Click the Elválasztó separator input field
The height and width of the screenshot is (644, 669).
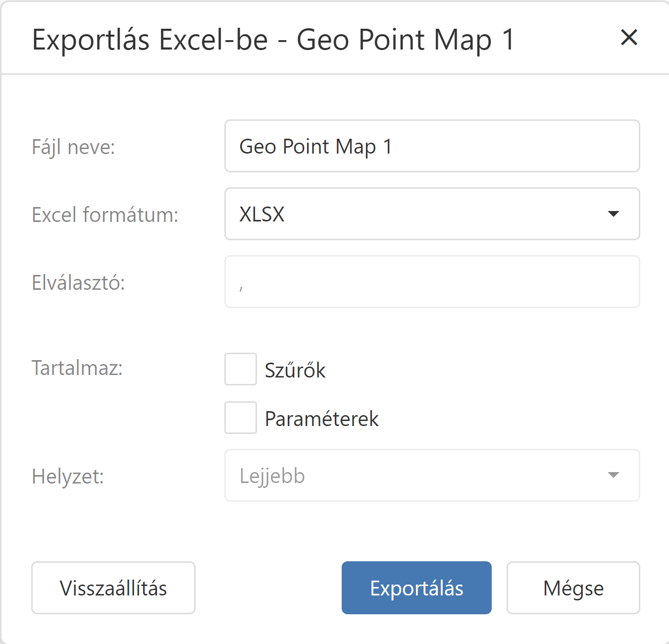click(432, 282)
